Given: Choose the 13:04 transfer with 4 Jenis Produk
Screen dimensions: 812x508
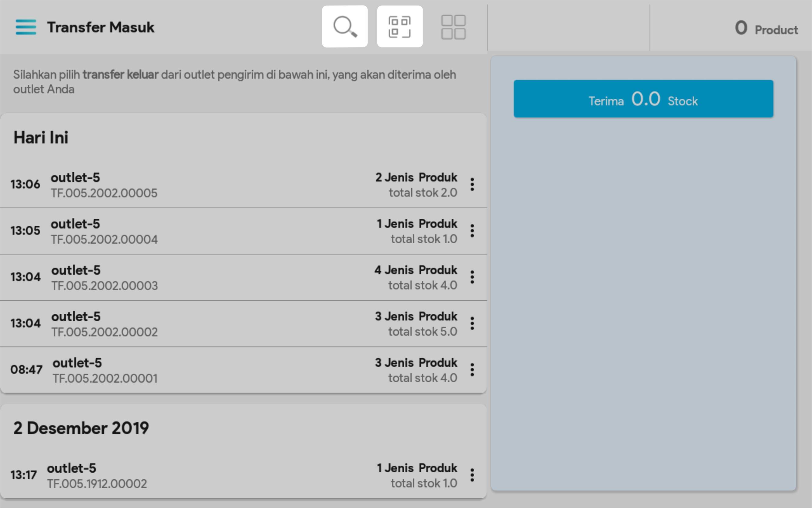Looking at the screenshot, I should point(235,277).
